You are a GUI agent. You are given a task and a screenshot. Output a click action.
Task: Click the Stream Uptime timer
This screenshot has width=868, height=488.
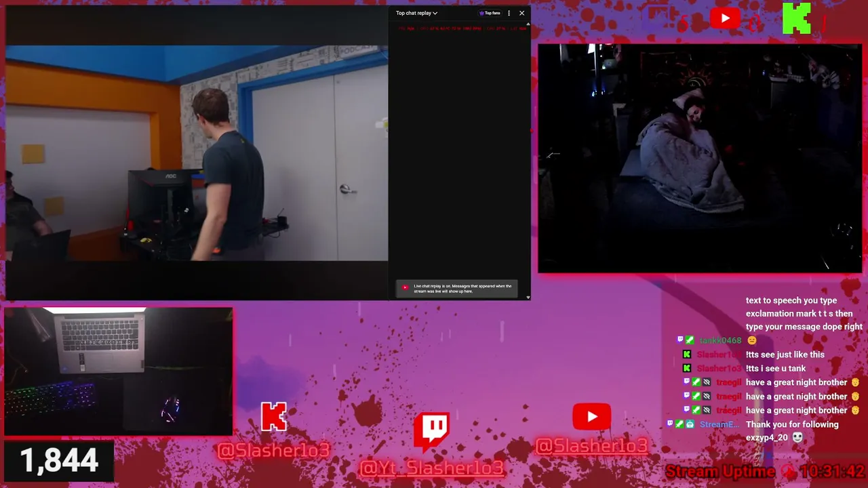point(765,471)
